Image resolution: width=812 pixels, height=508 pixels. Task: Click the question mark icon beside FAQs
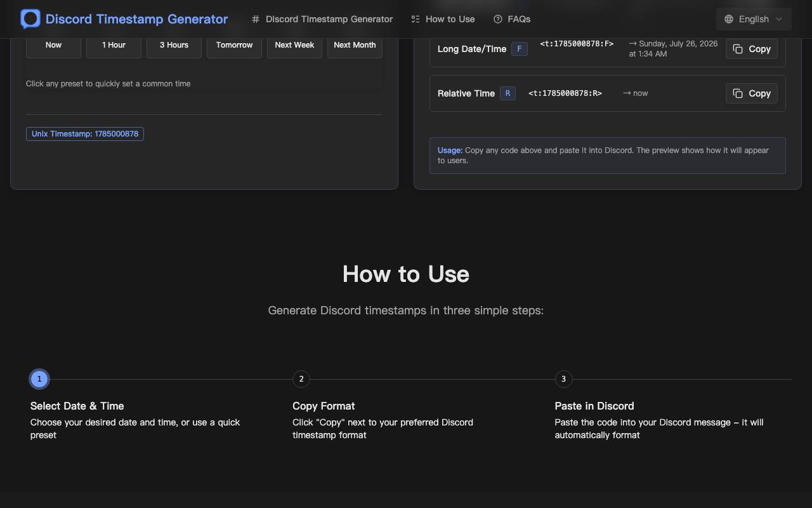click(x=498, y=19)
